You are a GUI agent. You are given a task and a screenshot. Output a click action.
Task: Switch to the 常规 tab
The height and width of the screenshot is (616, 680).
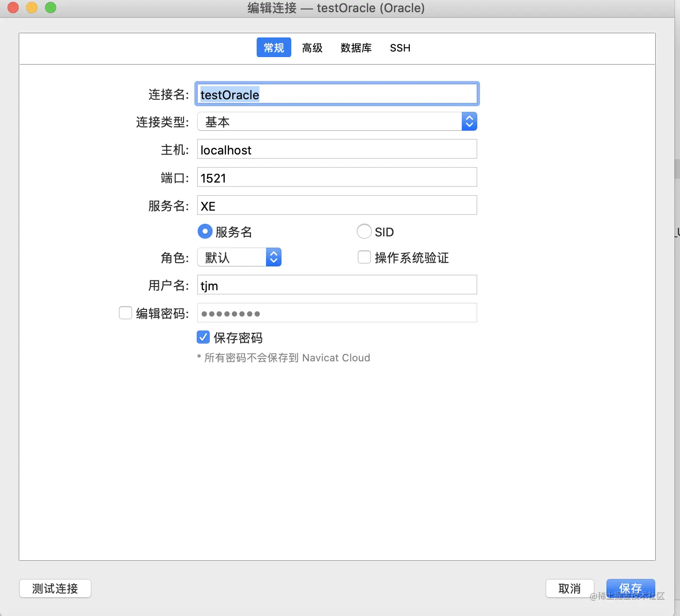pos(274,48)
